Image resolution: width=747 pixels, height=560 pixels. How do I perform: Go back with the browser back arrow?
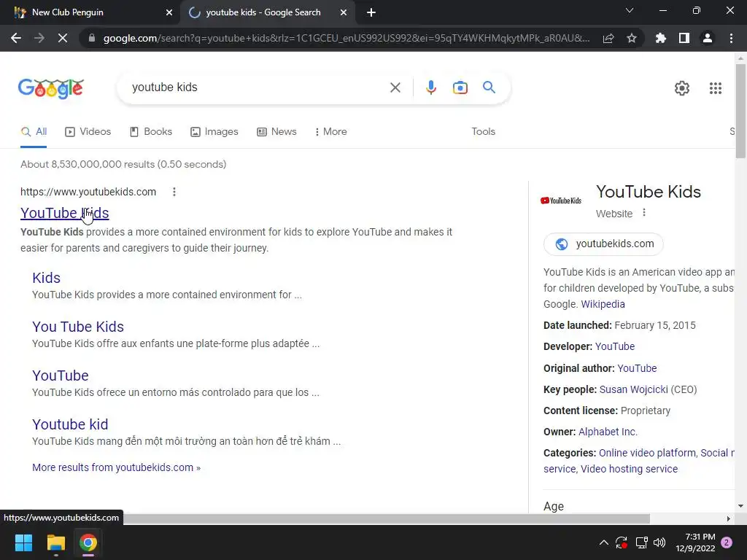tap(16, 38)
